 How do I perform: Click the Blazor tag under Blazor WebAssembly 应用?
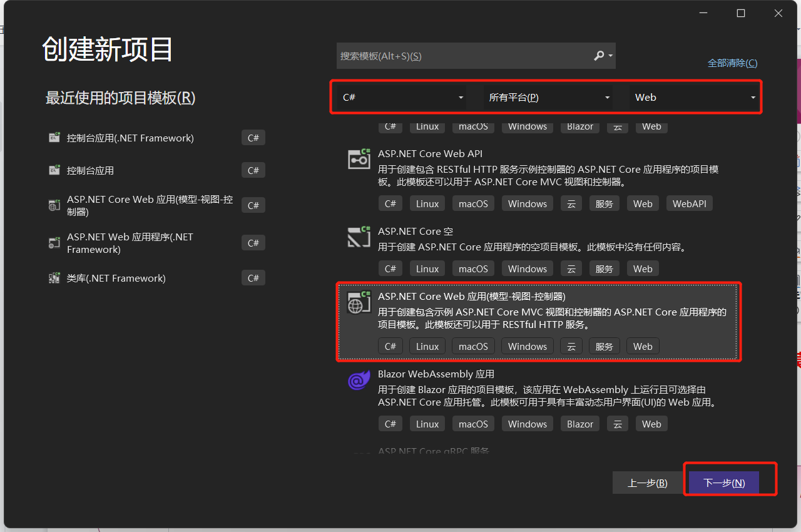pos(580,424)
